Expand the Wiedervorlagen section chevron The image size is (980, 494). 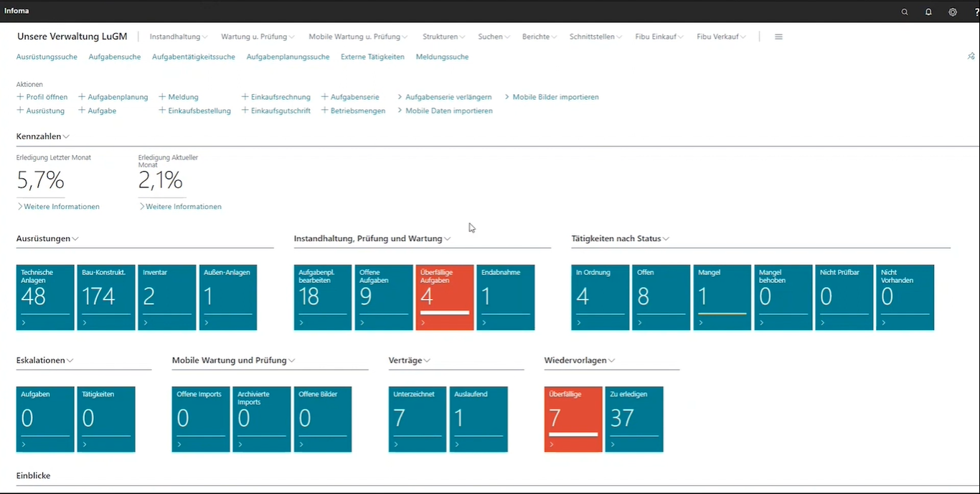tap(611, 360)
